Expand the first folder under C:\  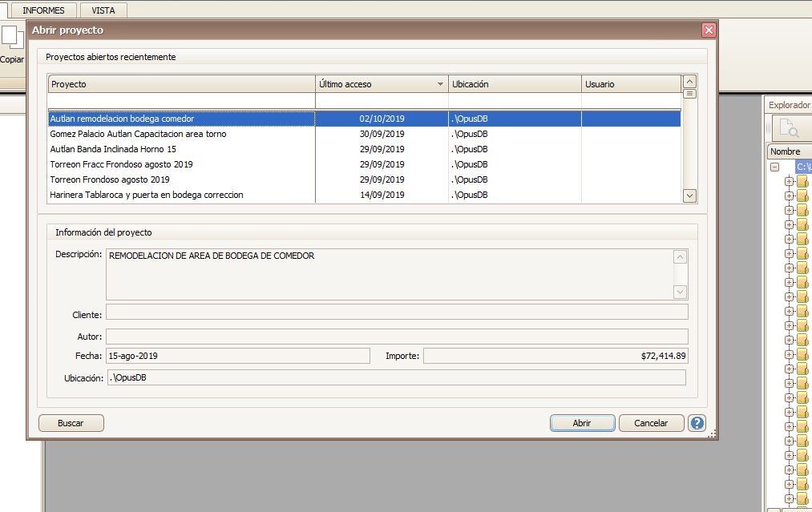(789, 182)
